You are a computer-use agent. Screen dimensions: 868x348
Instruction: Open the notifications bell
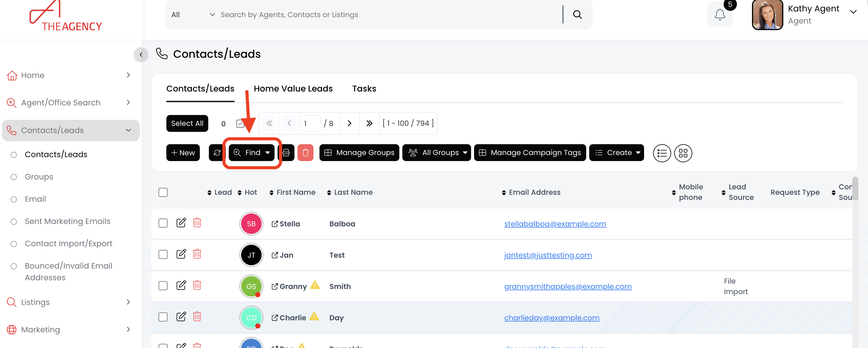(720, 15)
